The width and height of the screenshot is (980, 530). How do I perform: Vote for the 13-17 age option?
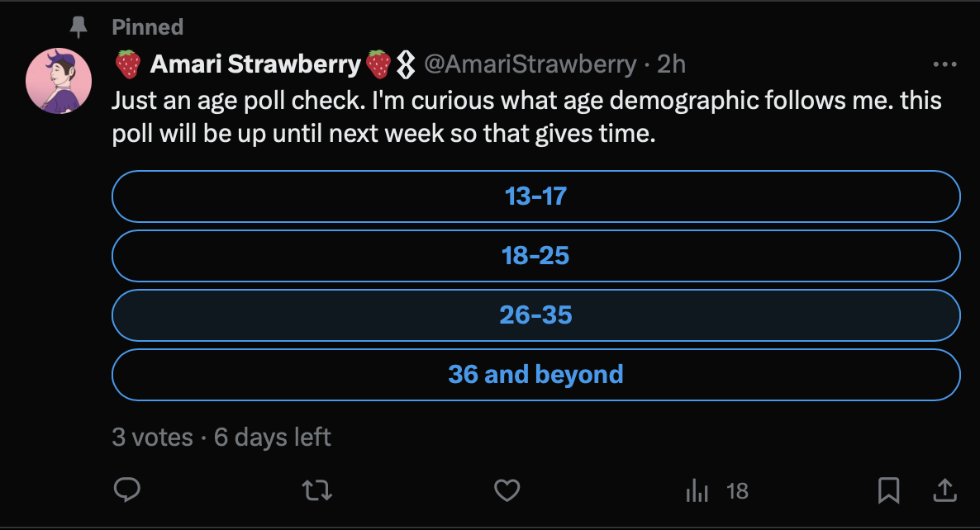pos(535,196)
